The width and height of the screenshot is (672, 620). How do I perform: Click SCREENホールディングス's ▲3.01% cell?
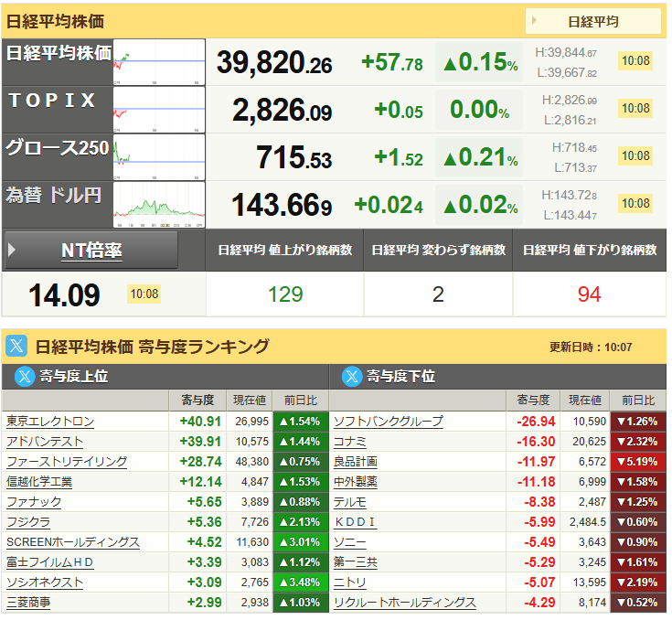tap(301, 542)
